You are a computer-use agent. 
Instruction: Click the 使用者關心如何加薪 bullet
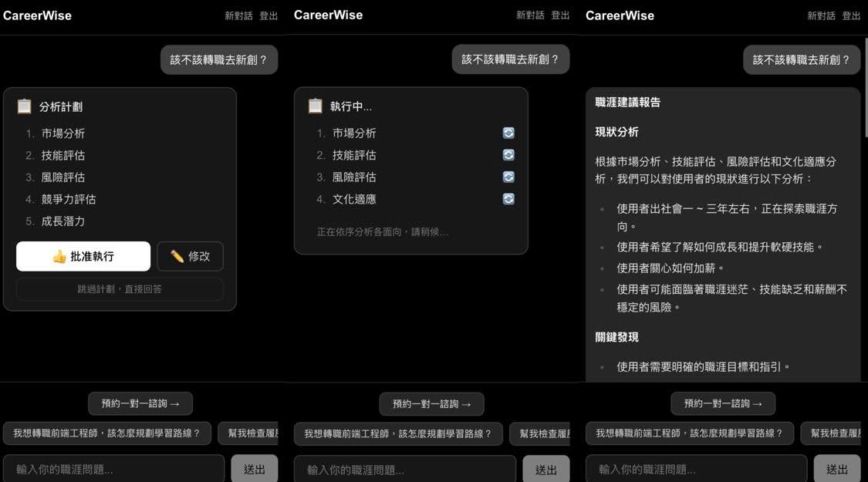(670, 268)
